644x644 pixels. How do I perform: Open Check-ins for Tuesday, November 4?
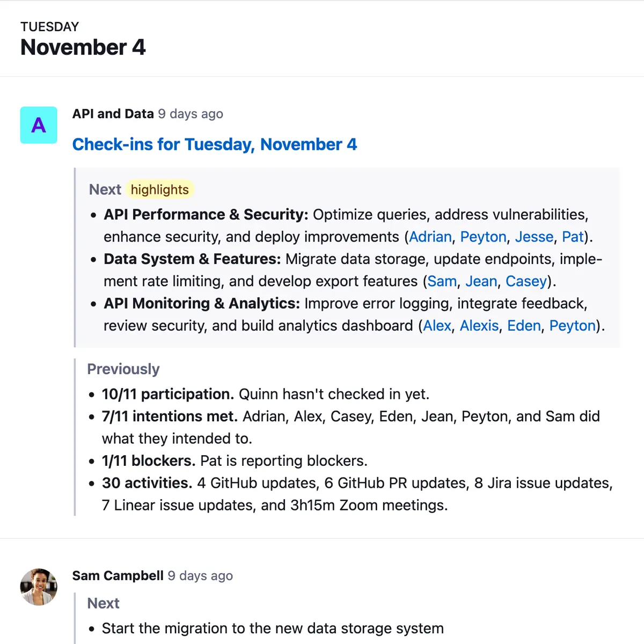[214, 144]
